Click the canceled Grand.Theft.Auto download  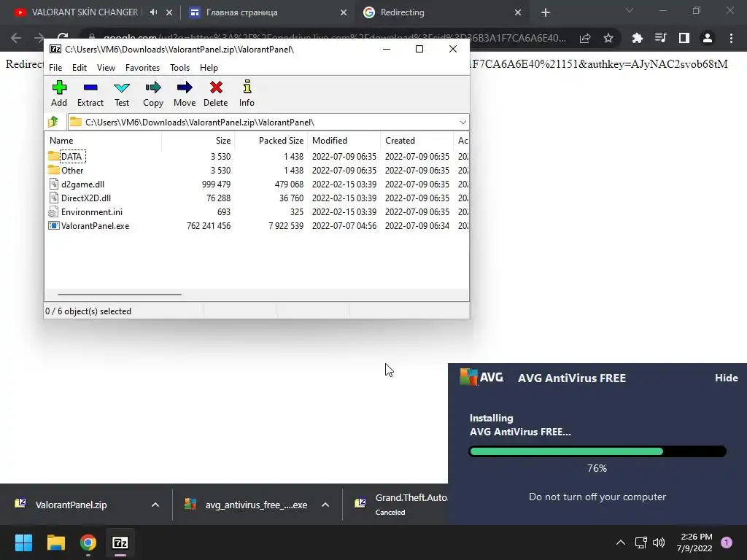tap(400, 505)
